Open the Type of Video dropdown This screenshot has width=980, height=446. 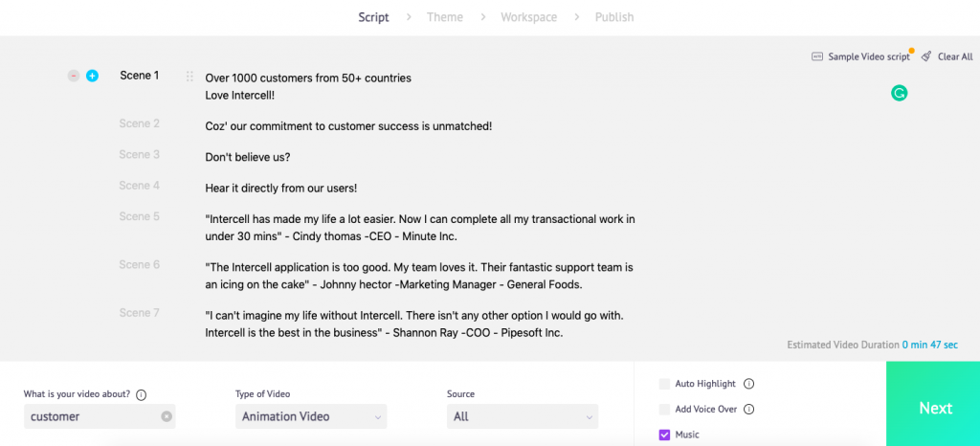point(311,416)
